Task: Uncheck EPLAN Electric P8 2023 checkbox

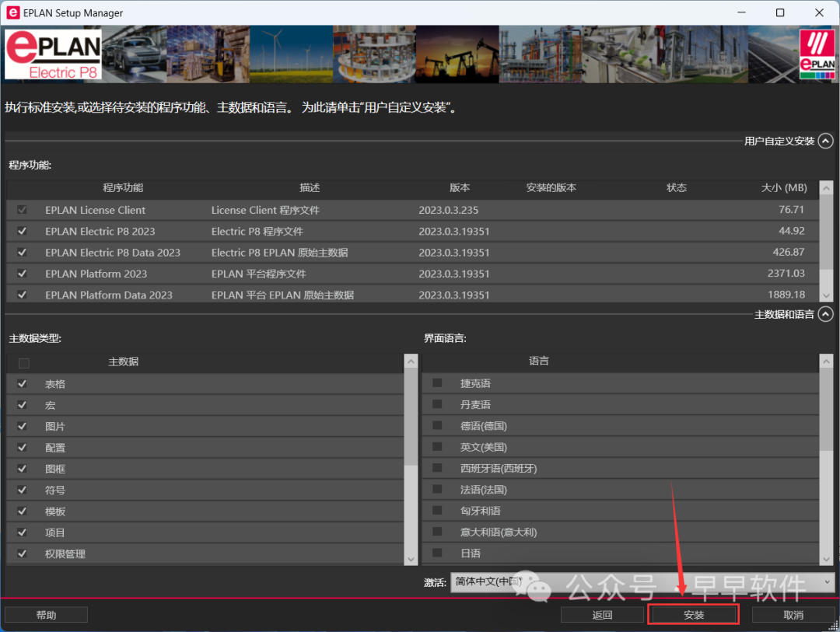Action: pos(22,232)
